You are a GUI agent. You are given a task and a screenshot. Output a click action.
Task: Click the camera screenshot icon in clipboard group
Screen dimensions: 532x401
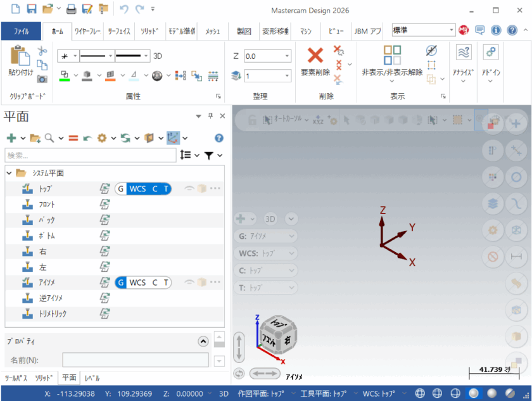pos(42,79)
